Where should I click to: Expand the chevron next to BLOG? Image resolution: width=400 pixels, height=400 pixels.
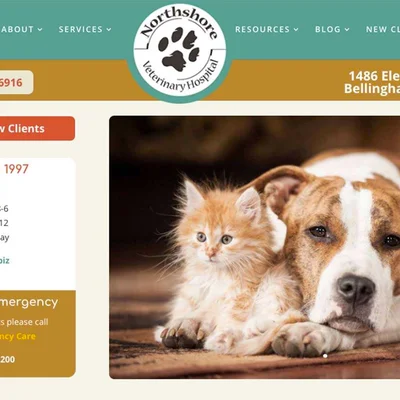(347, 30)
